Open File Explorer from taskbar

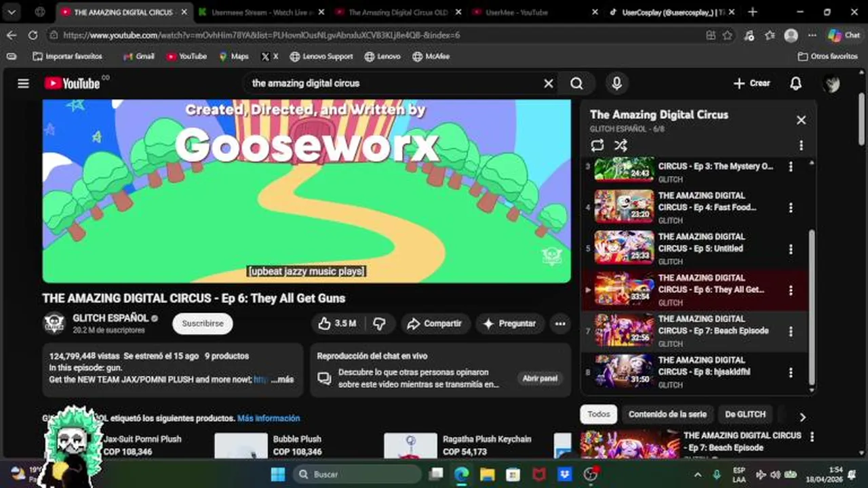[x=487, y=474]
